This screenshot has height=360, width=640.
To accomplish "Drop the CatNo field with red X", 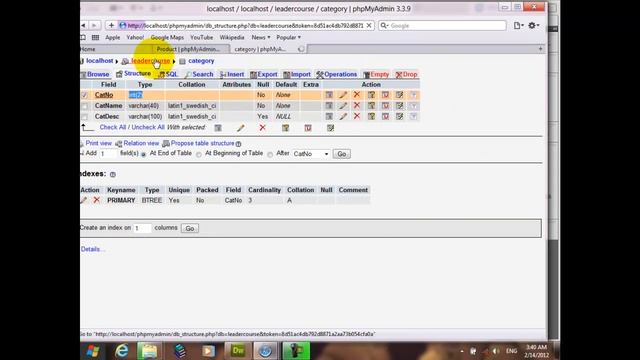I will 357,95.
